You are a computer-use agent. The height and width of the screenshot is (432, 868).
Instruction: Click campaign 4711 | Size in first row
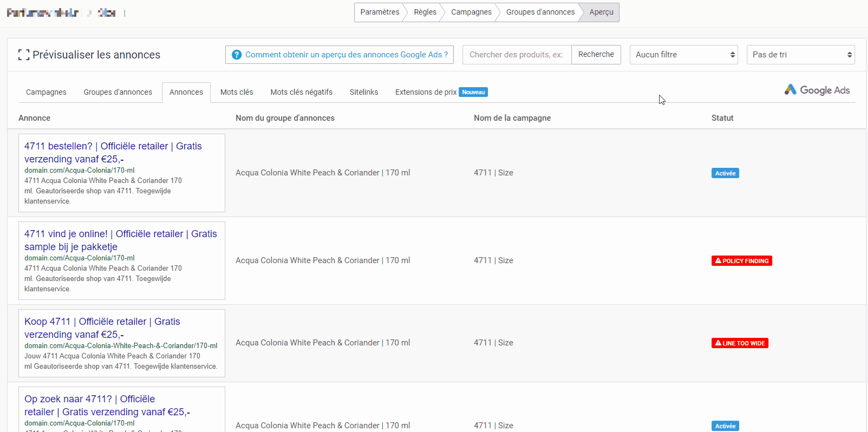click(x=493, y=173)
